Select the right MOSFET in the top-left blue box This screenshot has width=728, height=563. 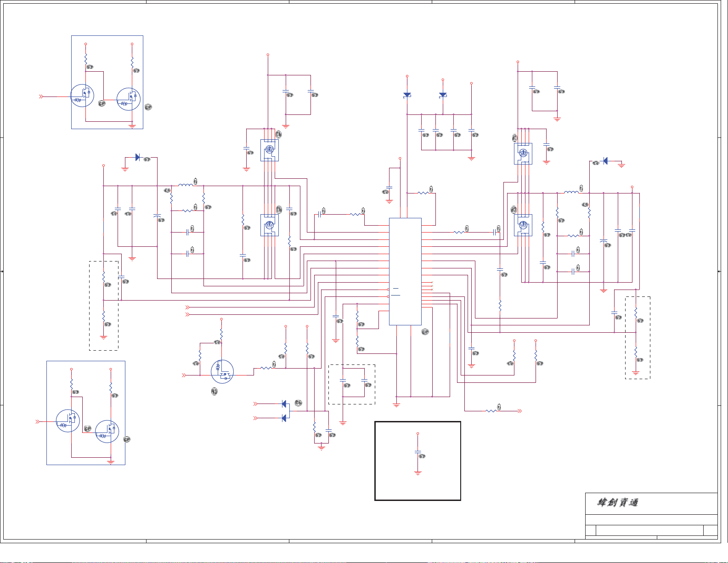[129, 99]
